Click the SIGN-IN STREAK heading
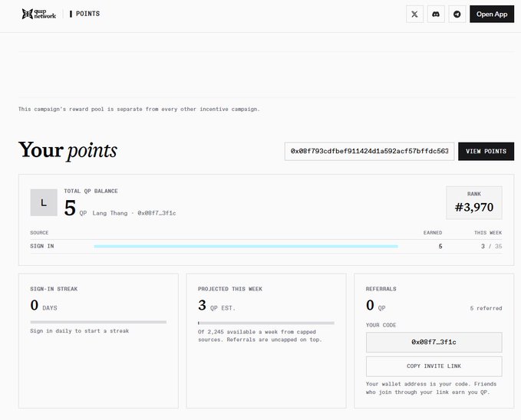This screenshot has height=420, width=521. point(54,289)
